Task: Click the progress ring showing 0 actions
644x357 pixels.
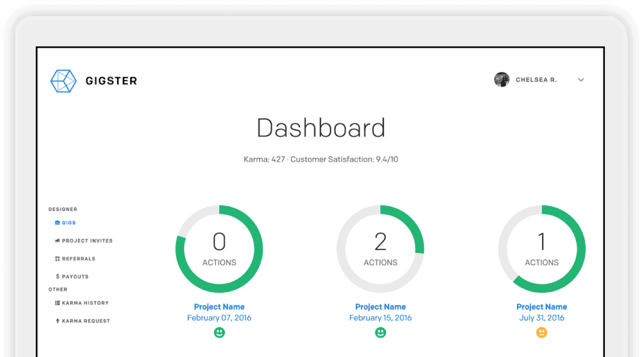Action: point(219,249)
